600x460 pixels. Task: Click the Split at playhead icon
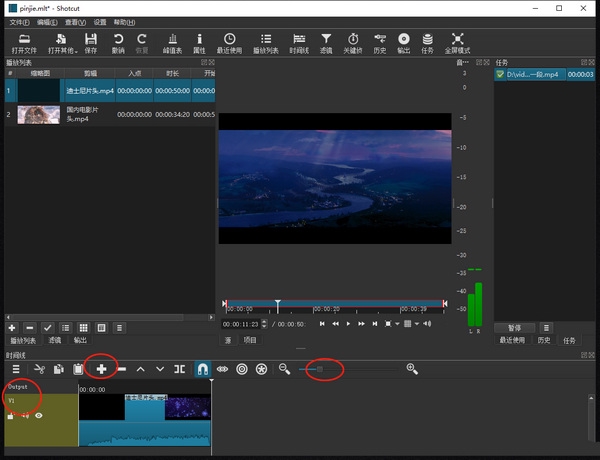click(179, 369)
